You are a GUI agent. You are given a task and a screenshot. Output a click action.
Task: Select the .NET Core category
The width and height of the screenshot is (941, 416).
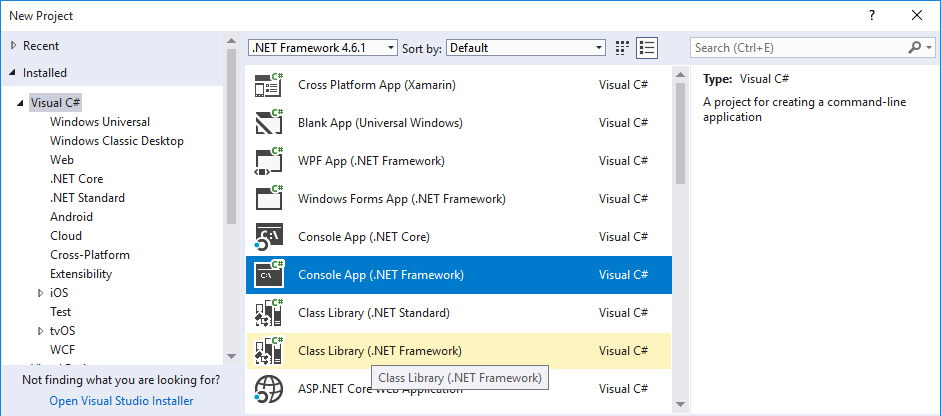tap(77, 179)
